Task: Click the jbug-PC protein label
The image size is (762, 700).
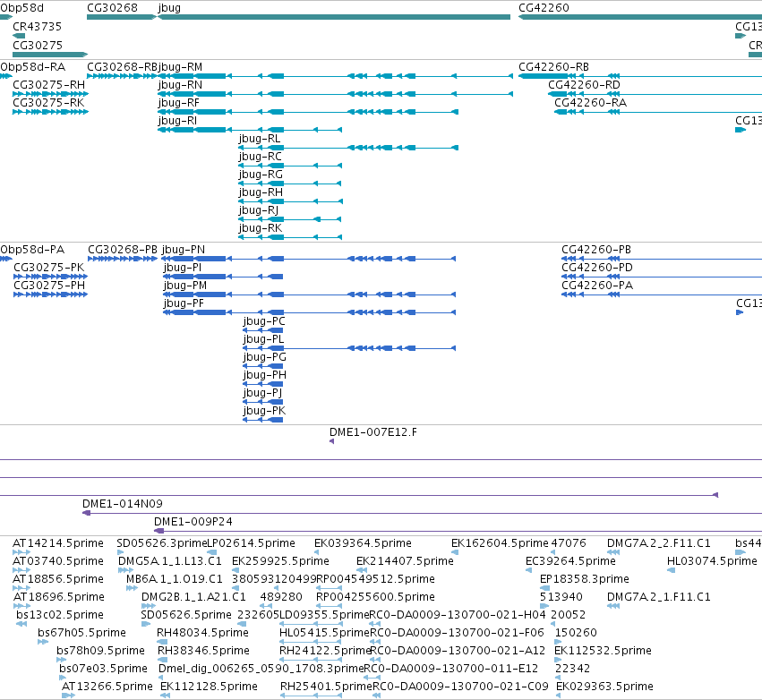Action: pyautogui.click(x=264, y=321)
